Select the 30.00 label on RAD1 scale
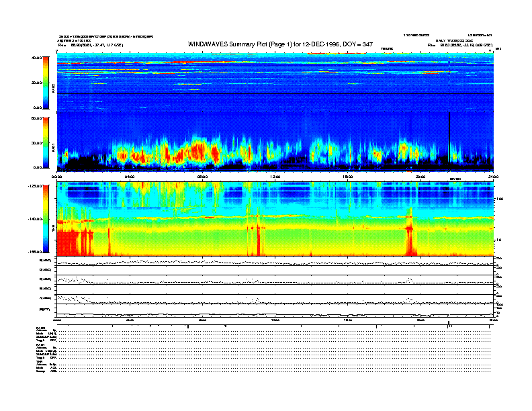532x411 pixels. click(x=36, y=143)
